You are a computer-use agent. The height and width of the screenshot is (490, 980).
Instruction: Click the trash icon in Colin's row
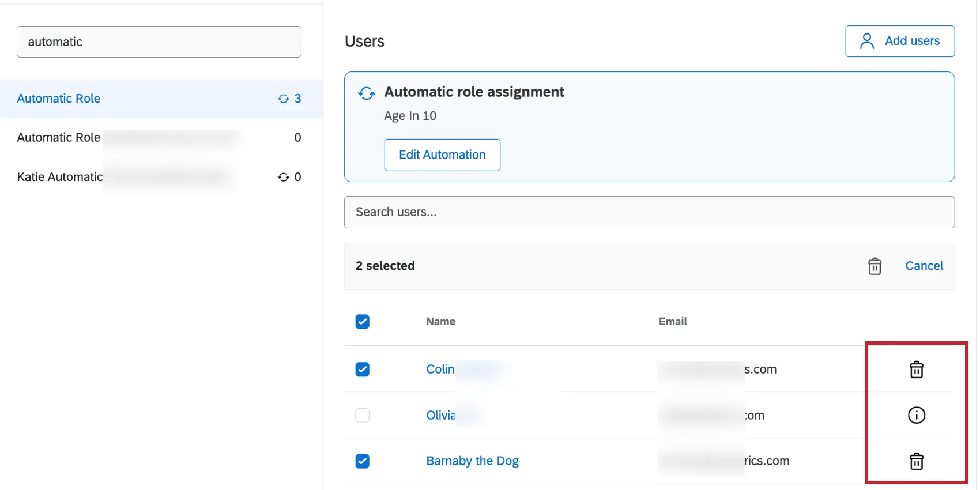tap(916, 370)
